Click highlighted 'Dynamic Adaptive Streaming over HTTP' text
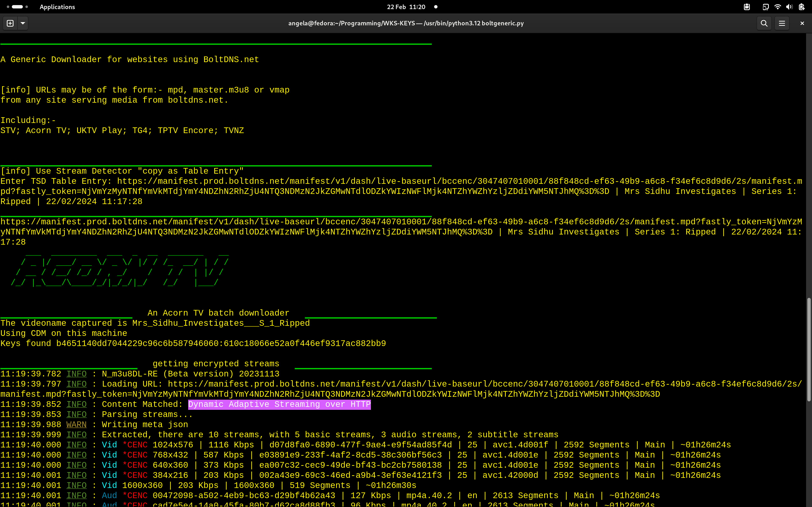 click(x=279, y=404)
